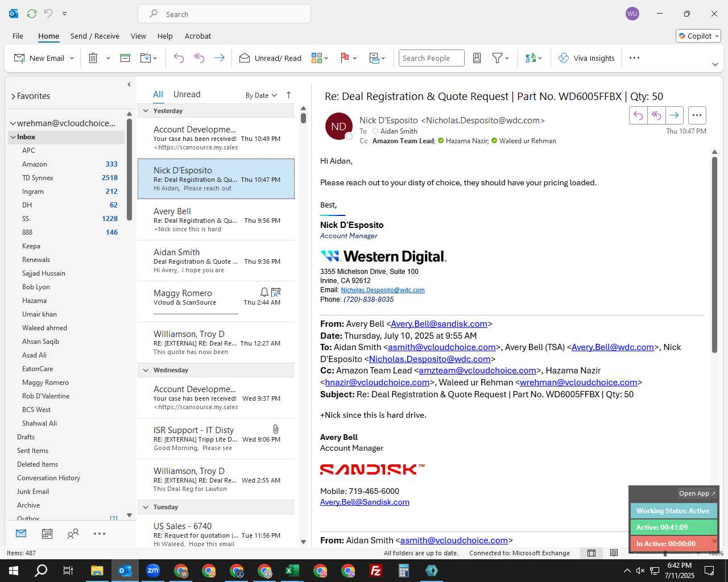
Task: Reverse sort order with up arrow
Action: tap(288, 95)
